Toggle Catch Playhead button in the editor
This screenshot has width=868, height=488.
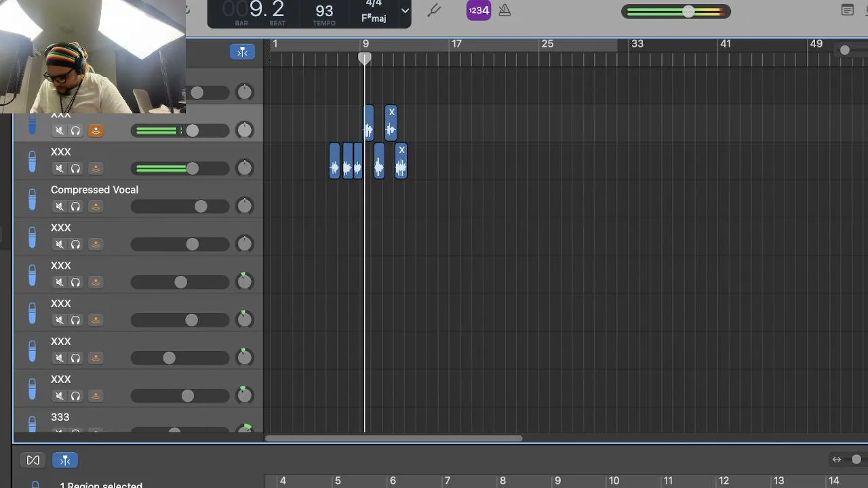[x=65, y=460]
